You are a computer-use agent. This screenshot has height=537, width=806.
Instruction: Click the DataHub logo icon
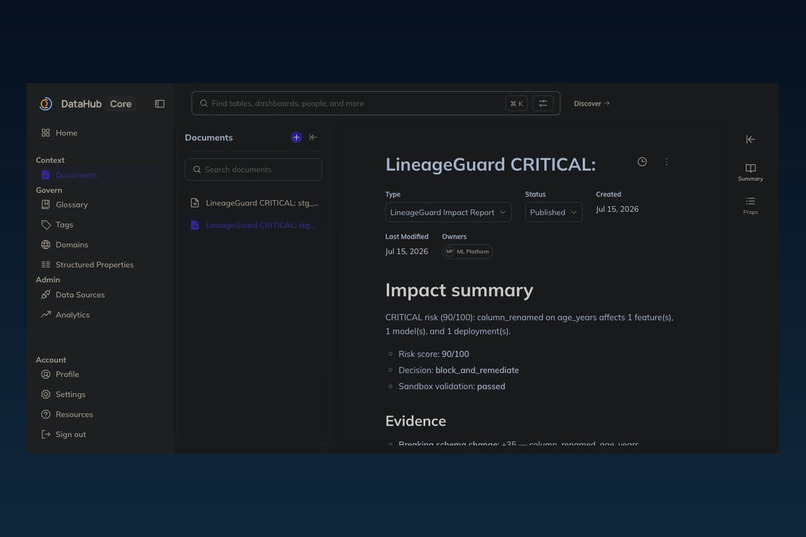46,104
